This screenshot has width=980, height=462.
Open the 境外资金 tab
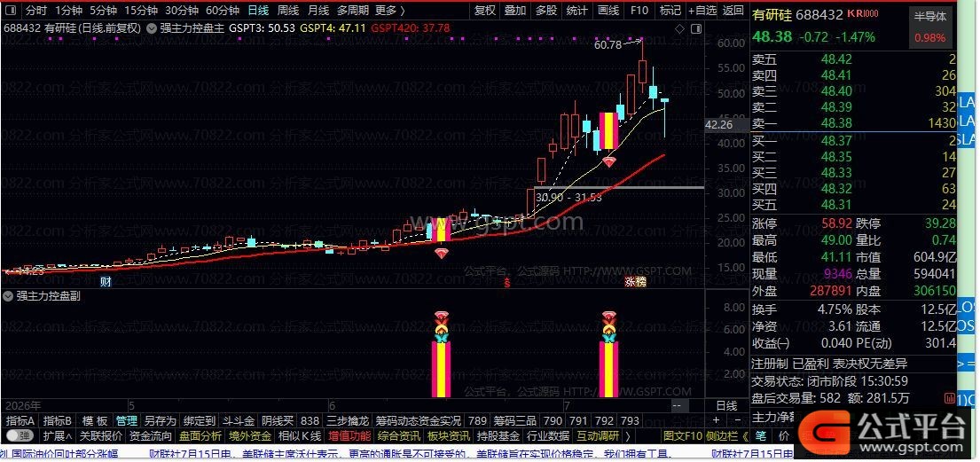[x=250, y=435]
